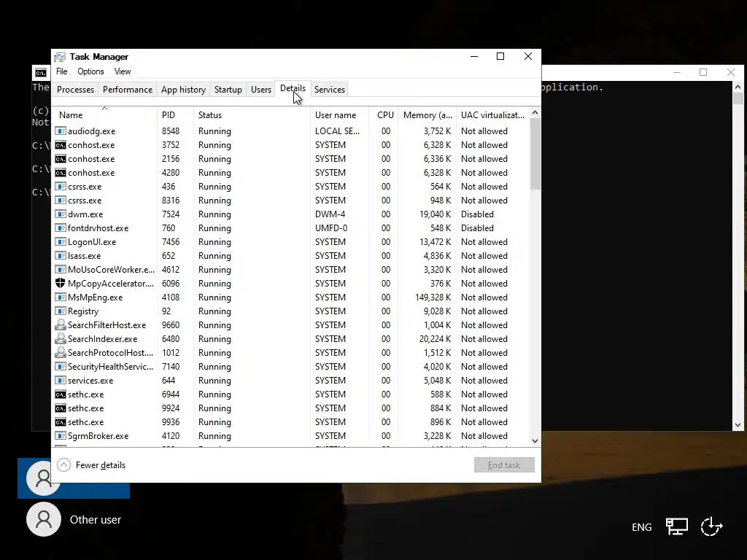This screenshot has height=560, width=747.
Task: Switch to the Processes tab
Action: click(x=75, y=90)
